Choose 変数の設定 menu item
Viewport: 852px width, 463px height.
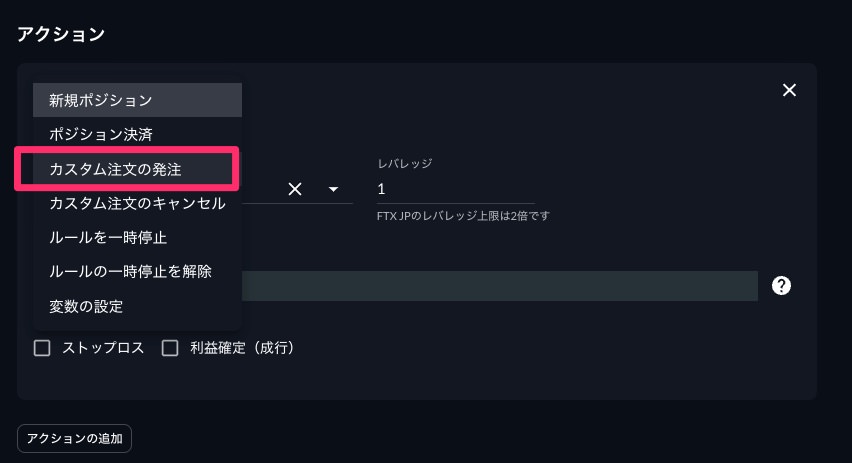pyautogui.click(x=137, y=306)
